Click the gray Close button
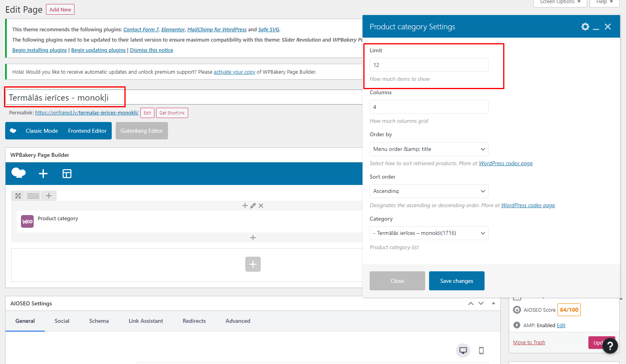 (397, 281)
